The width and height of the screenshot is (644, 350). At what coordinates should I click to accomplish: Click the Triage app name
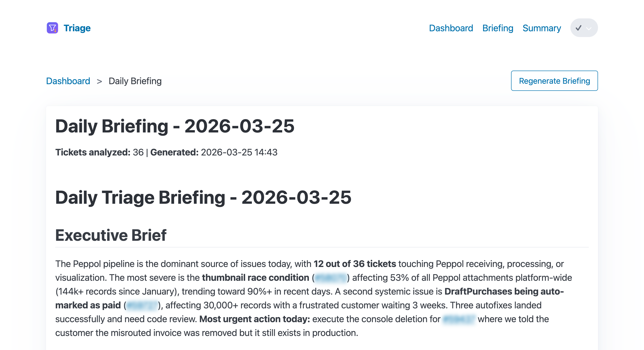(77, 28)
